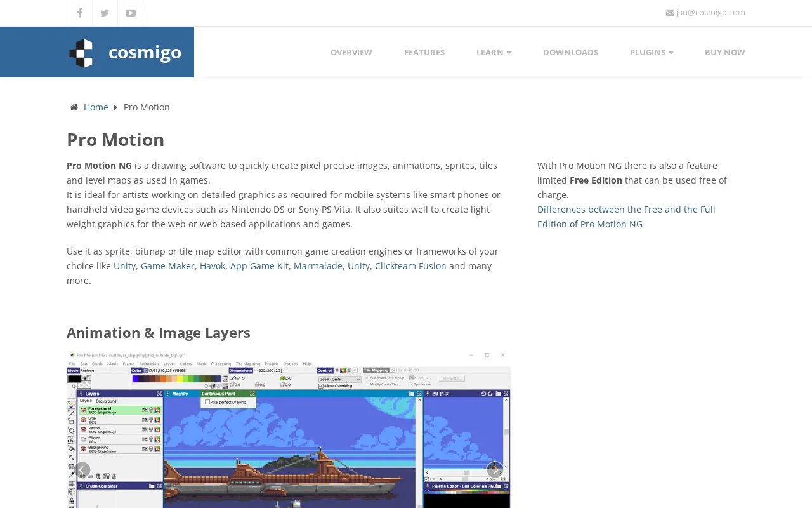Image resolution: width=812 pixels, height=508 pixels.
Task: Go to the Overview menu item
Action: (351, 52)
